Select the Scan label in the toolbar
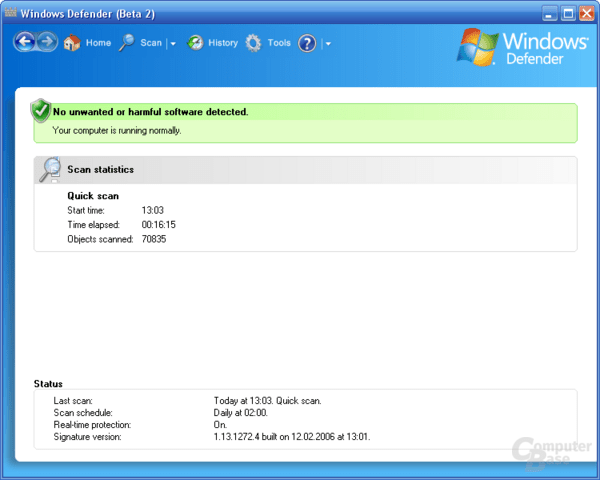The image size is (600, 480). (x=151, y=43)
